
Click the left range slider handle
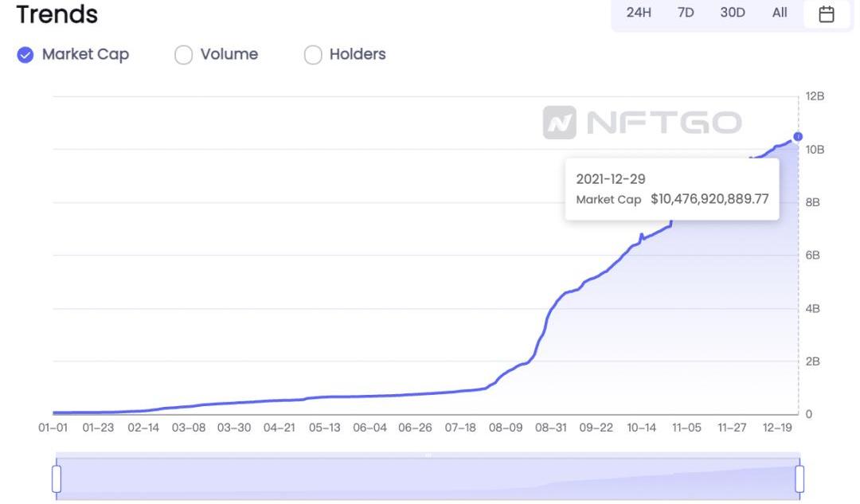coord(57,479)
